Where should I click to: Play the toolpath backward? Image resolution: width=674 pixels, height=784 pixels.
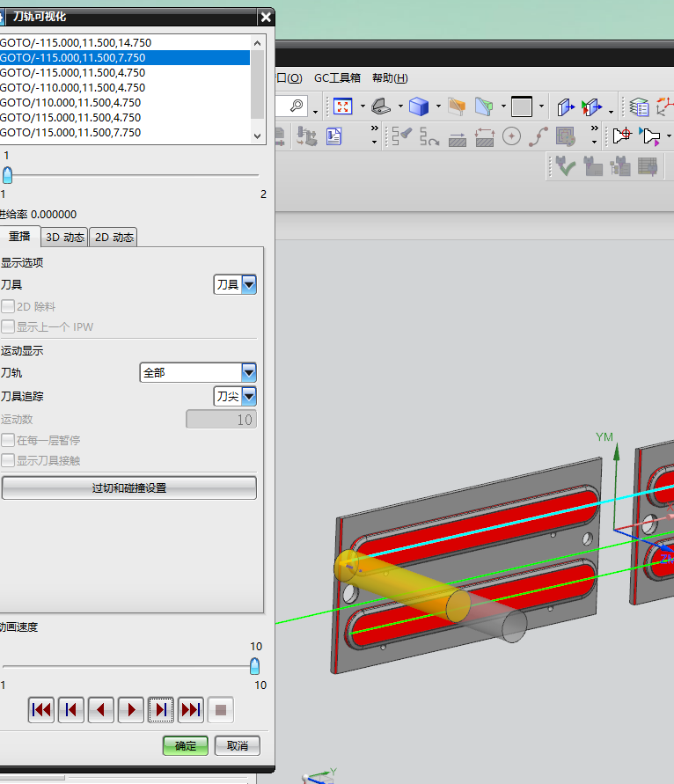point(101,709)
